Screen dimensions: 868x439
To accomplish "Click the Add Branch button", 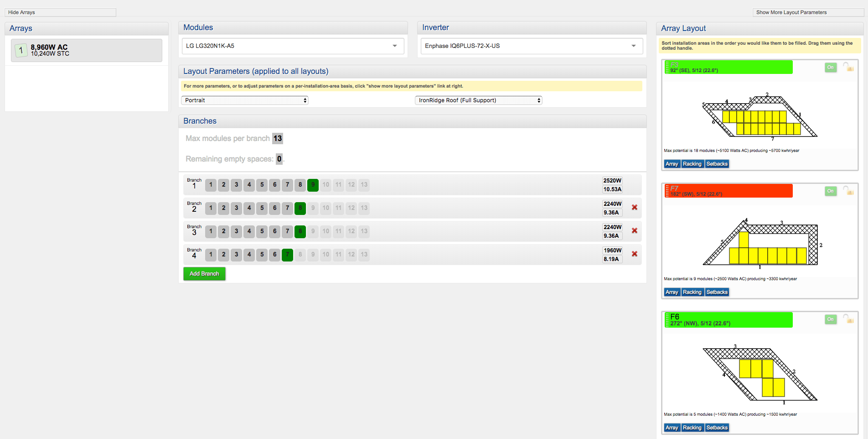I will 204,274.
